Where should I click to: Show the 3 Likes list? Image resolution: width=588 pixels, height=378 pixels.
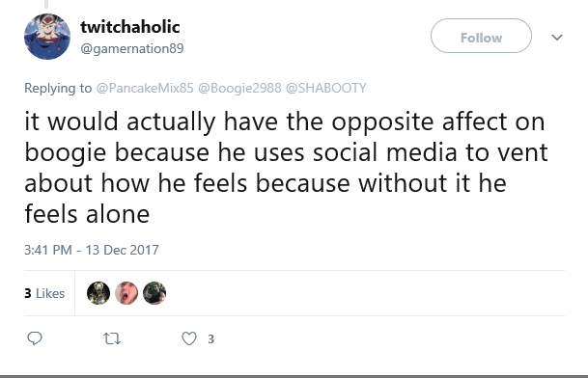(x=44, y=293)
